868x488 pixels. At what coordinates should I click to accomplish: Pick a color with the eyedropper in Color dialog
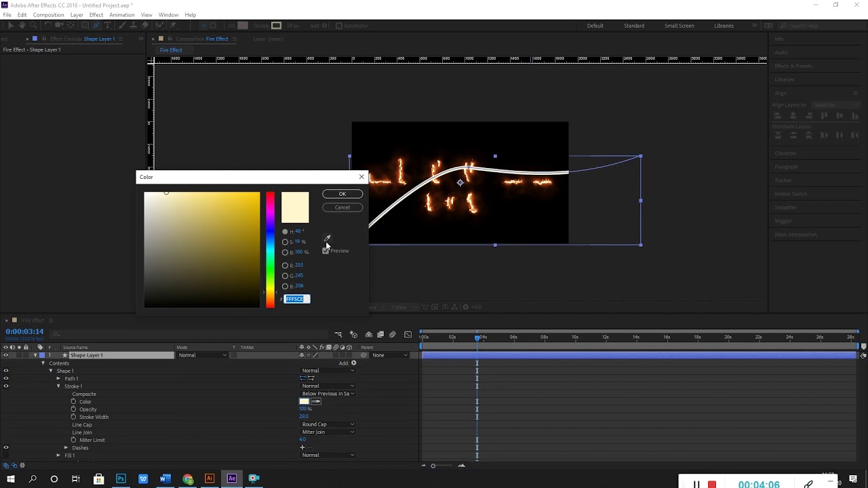click(x=327, y=238)
